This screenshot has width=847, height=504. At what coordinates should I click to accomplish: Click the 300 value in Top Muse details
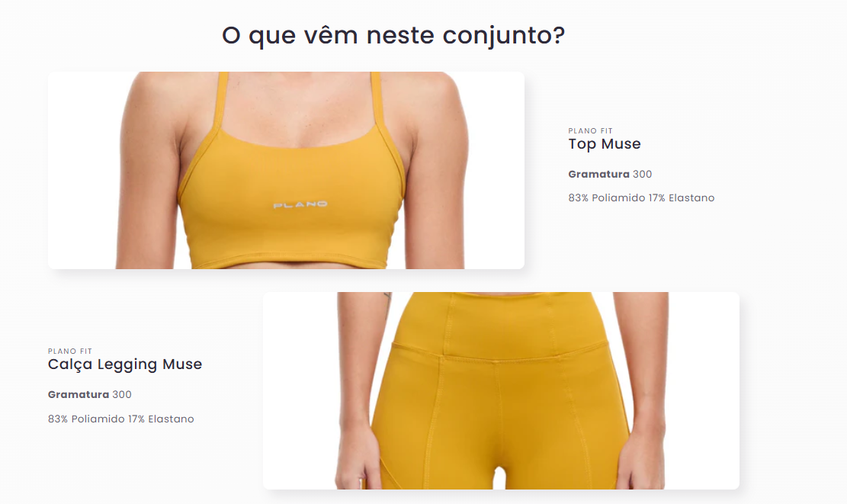click(642, 175)
